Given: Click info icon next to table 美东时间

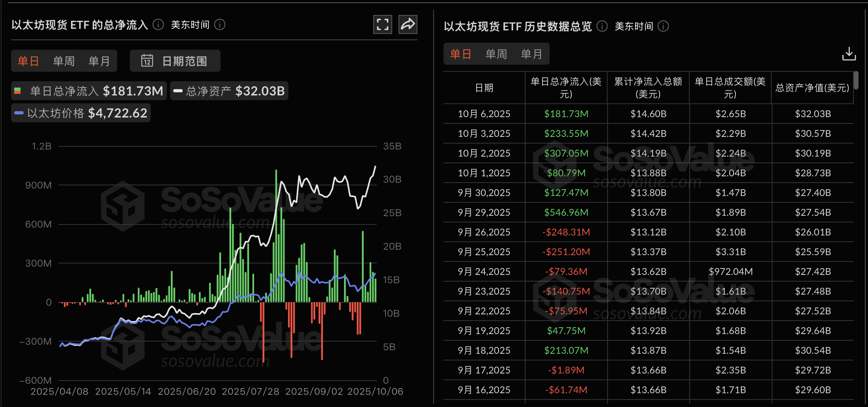Looking at the screenshot, I should tap(663, 26).
